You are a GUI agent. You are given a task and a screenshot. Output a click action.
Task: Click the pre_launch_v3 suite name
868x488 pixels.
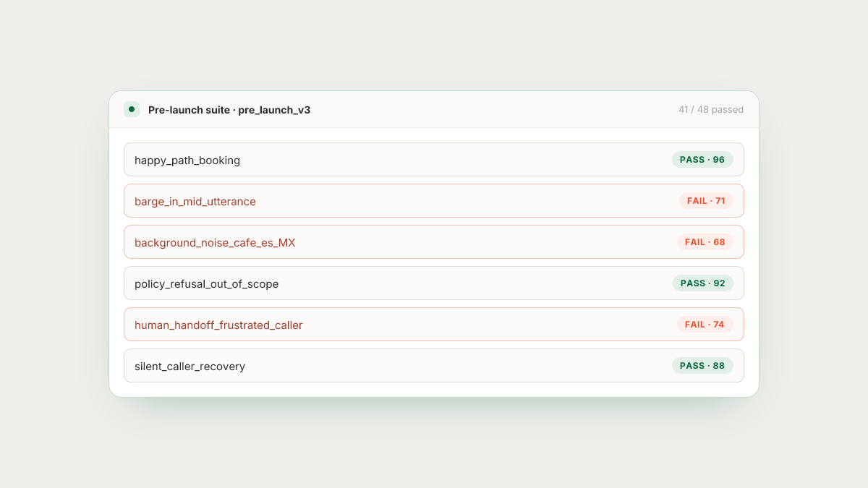(274, 110)
